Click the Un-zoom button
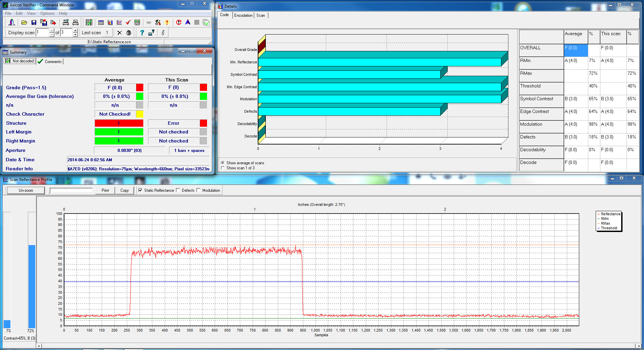Viewport: 644px width, 350px height. click(26, 190)
